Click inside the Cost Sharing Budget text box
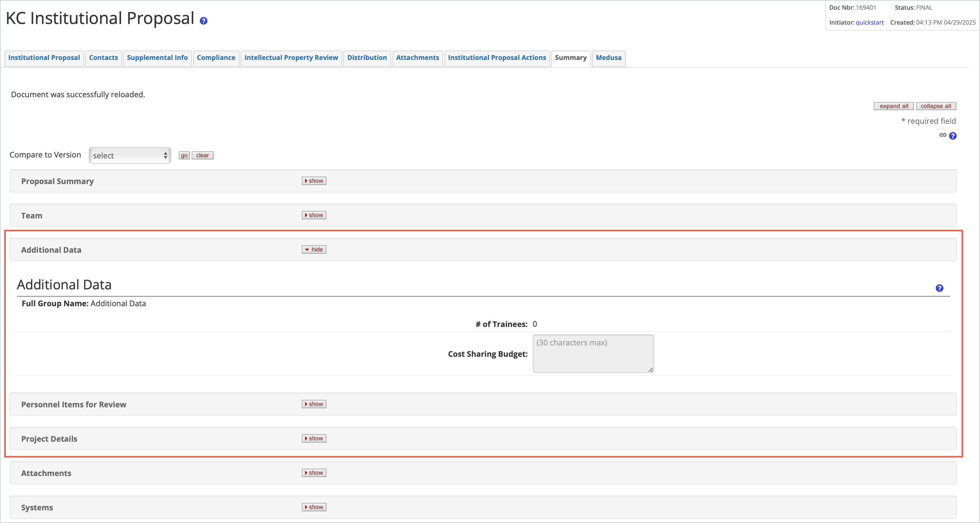This screenshot has height=523, width=980. pyautogui.click(x=592, y=354)
